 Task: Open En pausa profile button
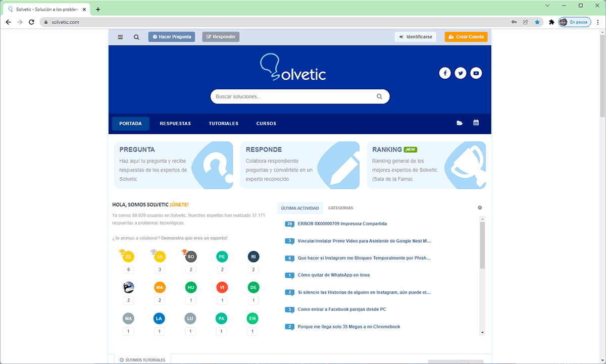pyautogui.click(x=575, y=22)
